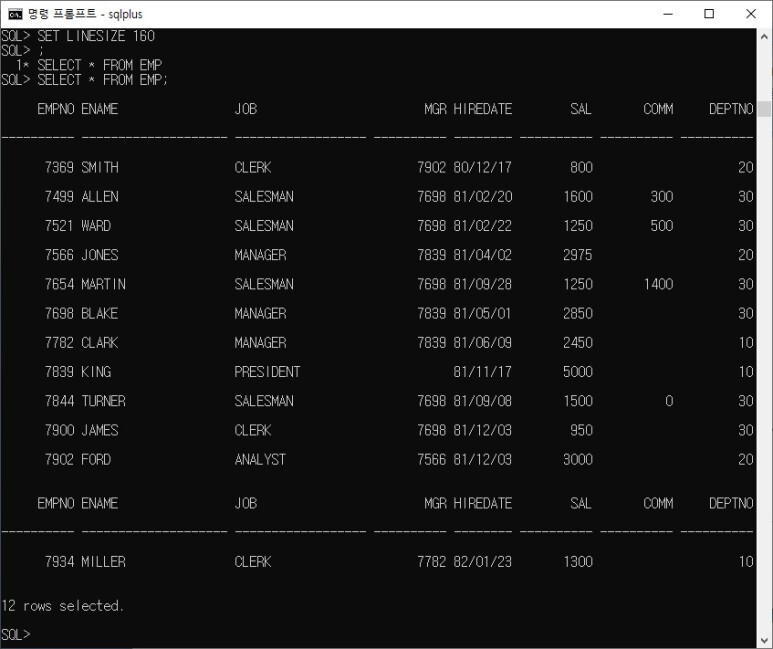Click the first ENAME column header
773x649 pixels.
click(100, 109)
